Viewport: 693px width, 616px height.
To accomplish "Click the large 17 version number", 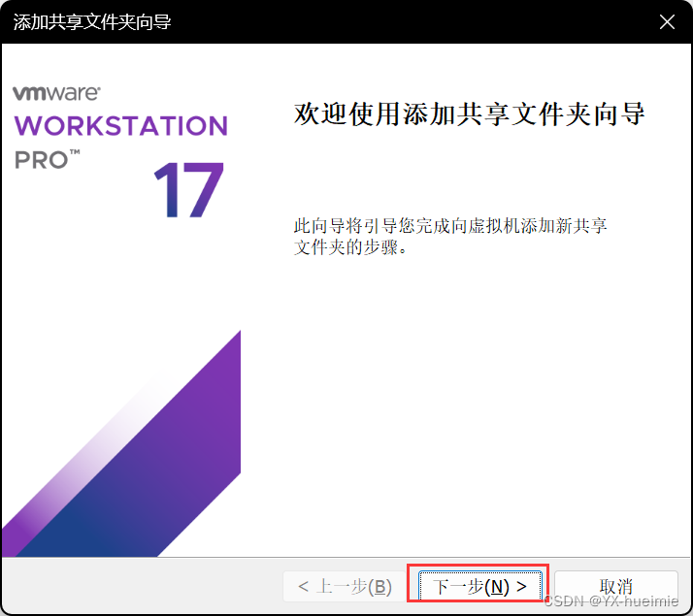I will 189,190.
